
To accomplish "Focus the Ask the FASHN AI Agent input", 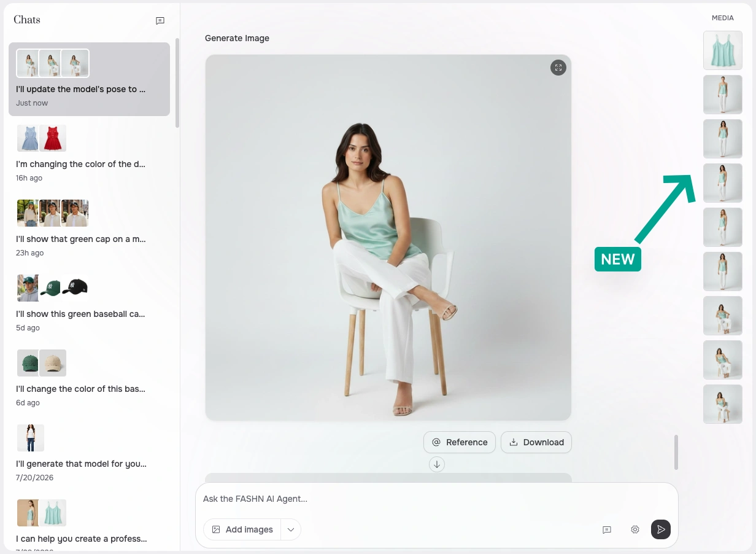I will coord(437,499).
